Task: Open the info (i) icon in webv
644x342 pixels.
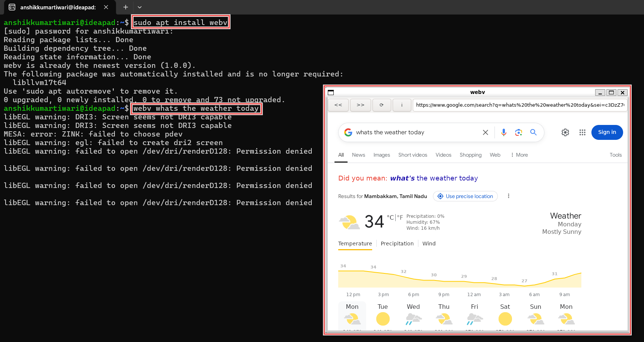Action: [402, 105]
